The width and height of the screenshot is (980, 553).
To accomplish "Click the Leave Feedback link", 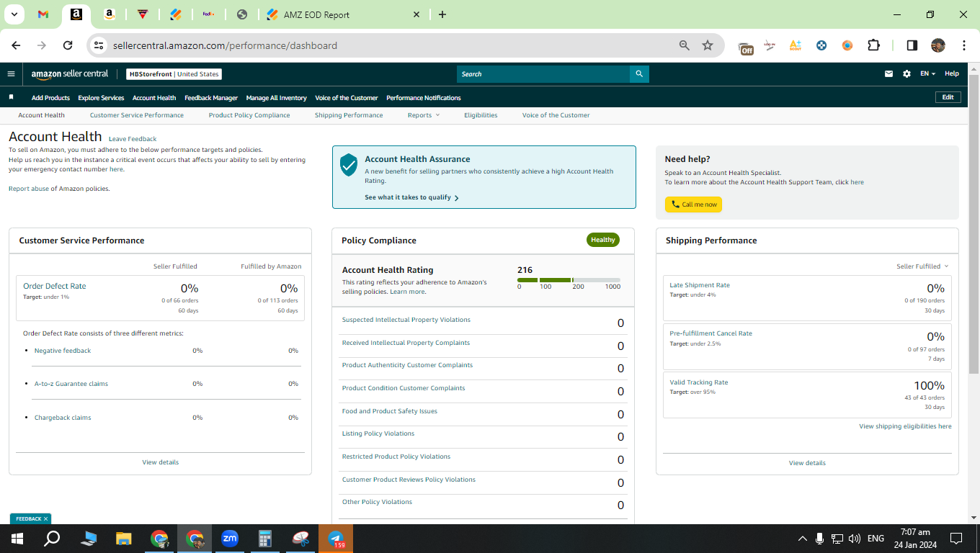I will pyautogui.click(x=133, y=139).
